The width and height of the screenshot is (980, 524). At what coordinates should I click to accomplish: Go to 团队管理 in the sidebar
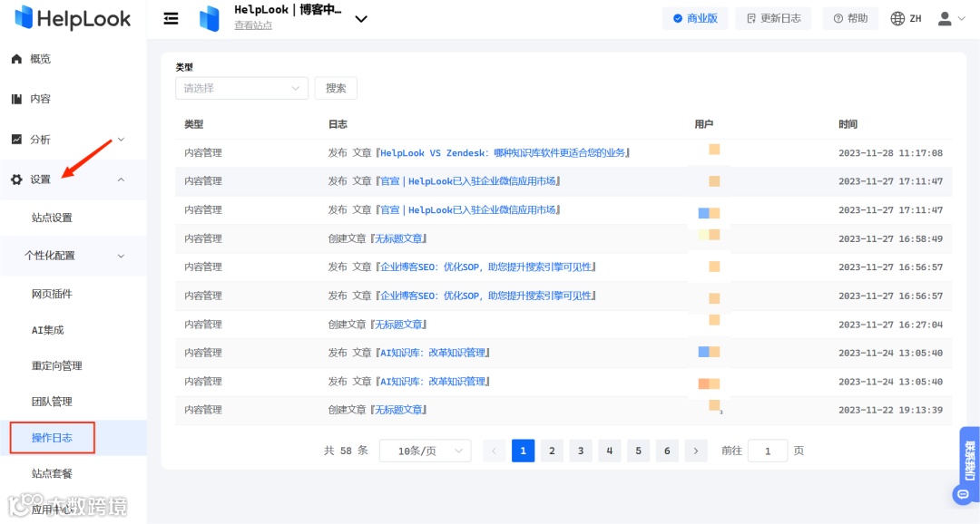pos(52,401)
